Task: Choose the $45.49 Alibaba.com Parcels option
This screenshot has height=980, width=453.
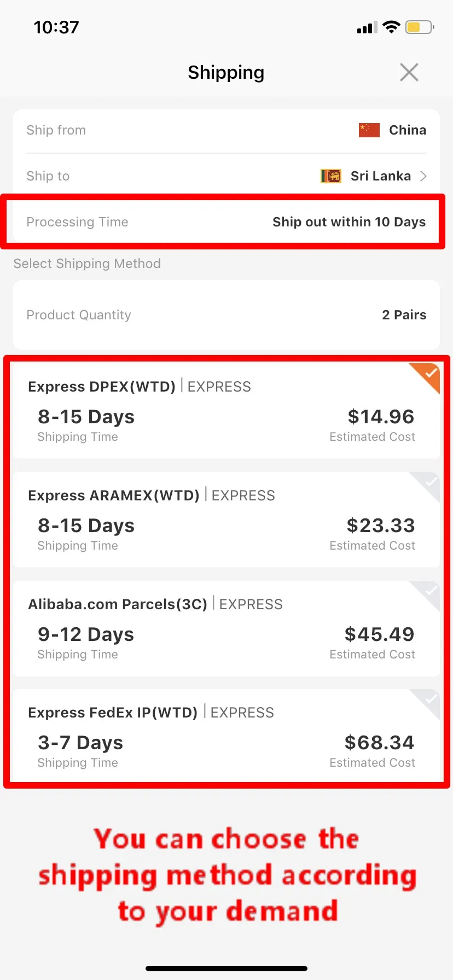Action: [x=226, y=629]
